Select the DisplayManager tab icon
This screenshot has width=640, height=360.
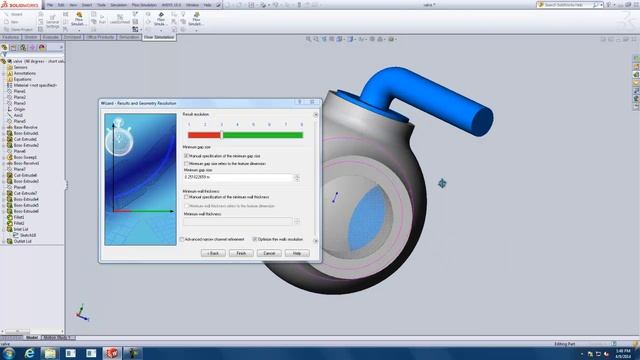(42, 48)
